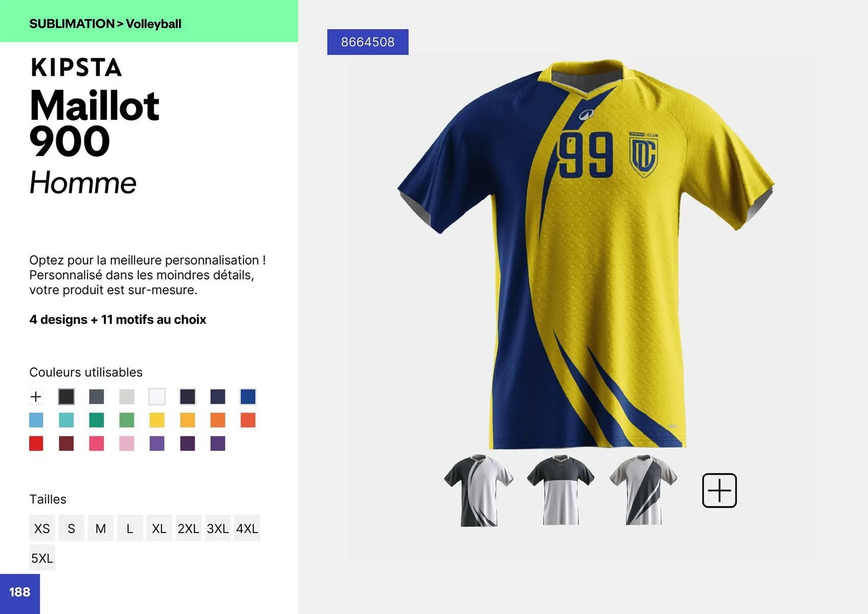Pick the royal blue color swatch
868x614 pixels.
[248, 397]
